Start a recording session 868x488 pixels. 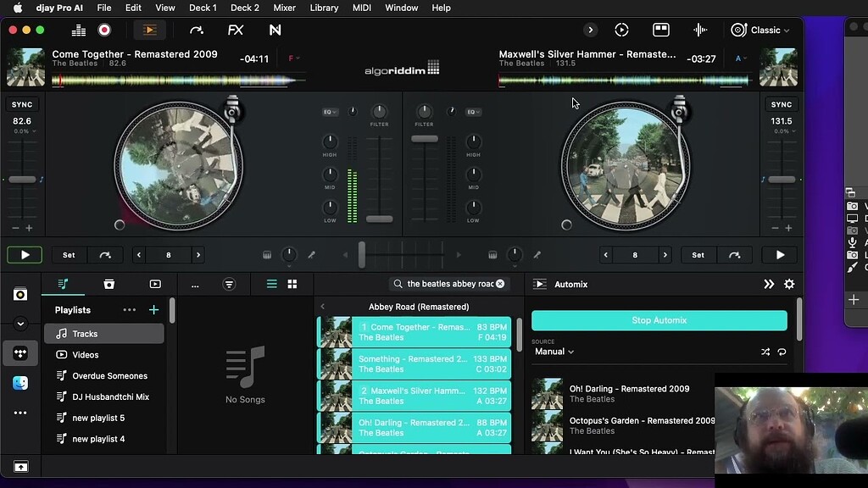(104, 29)
